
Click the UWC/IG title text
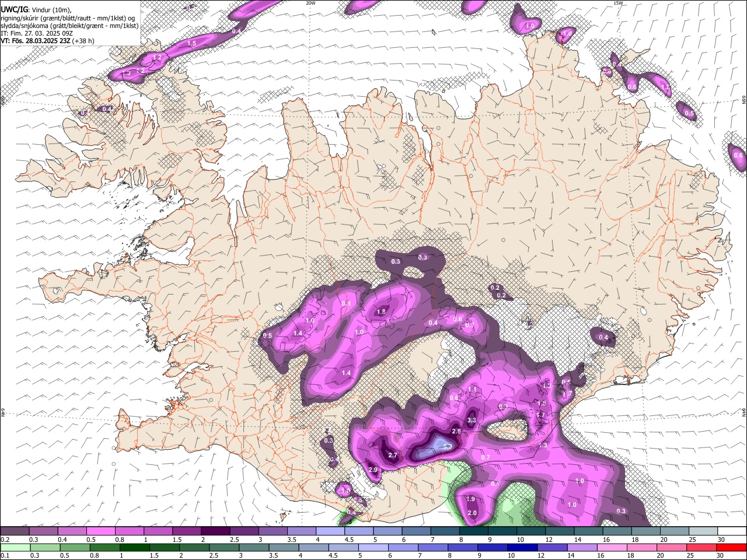pyautogui.click(x=14, y=10)
